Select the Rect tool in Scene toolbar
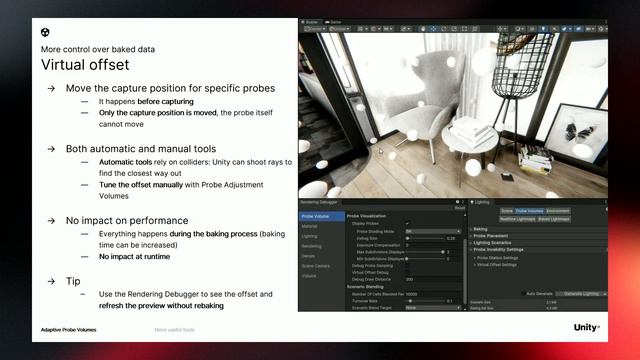This screenshot has width=640, height=360. pyautogui.click(x=464, y=29)
